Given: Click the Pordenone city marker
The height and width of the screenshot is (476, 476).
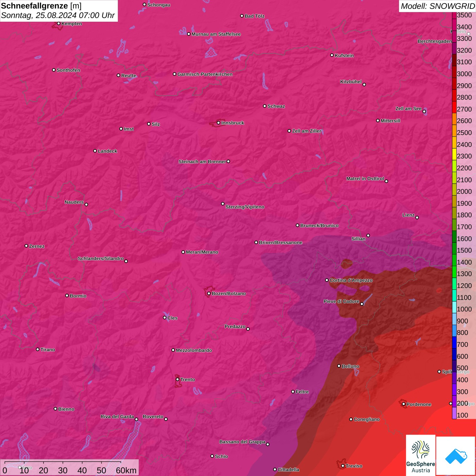Looking at the screenshot, I should [x=404, y=404].
